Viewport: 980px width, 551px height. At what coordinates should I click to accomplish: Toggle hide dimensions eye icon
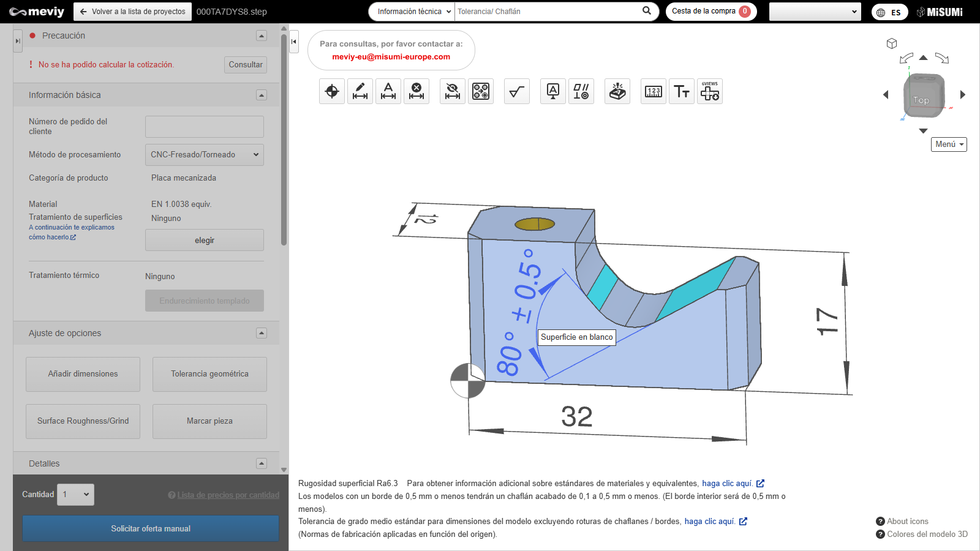(x=453, y=92)
